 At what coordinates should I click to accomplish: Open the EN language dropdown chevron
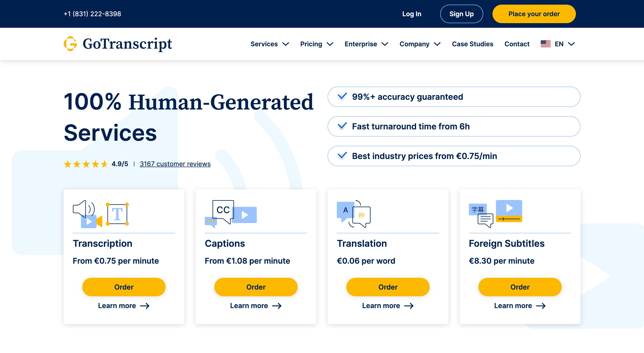pos(571,44)
